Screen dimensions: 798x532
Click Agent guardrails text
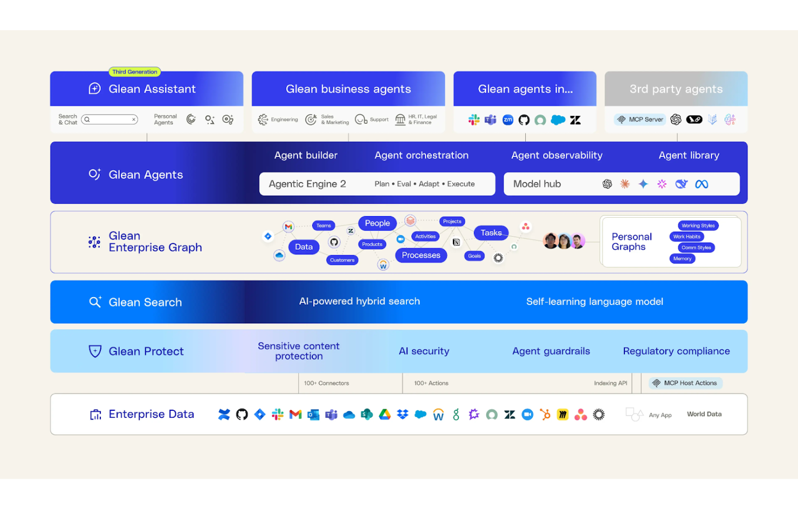[551, 351]
